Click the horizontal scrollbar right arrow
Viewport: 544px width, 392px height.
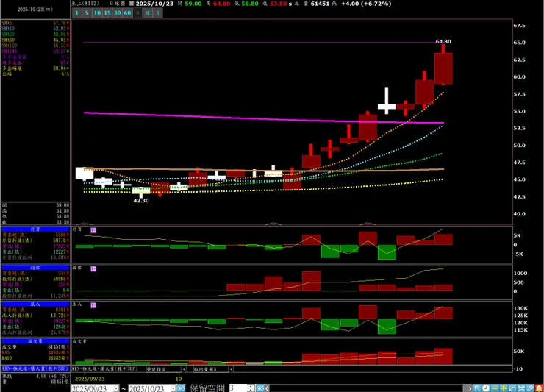pos(470,388)
